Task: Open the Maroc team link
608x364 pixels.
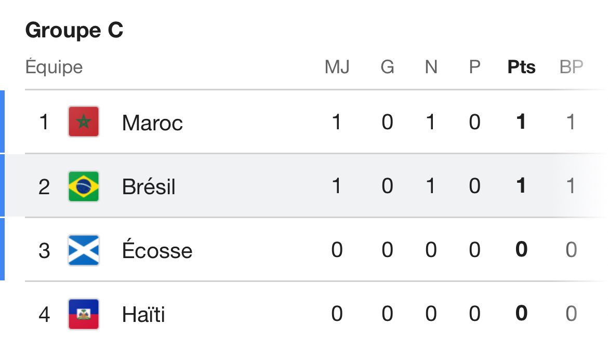Action: tap(152, 123)
